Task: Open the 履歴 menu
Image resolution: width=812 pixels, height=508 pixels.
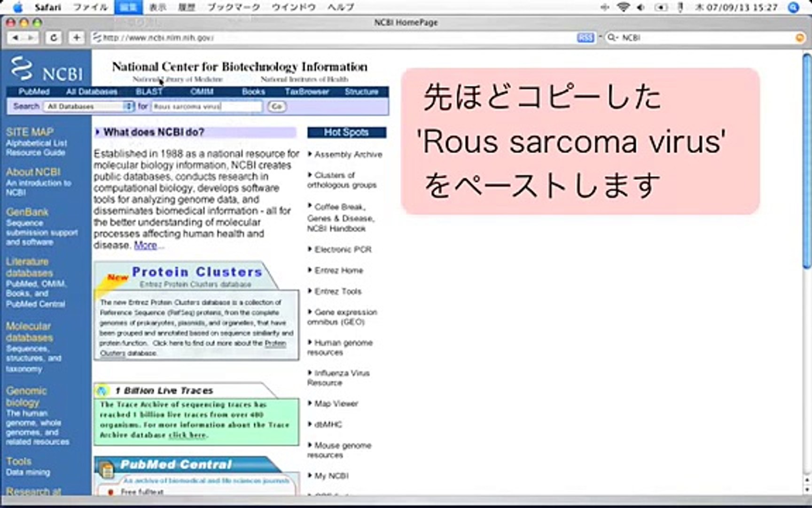Action: (187, 7)
